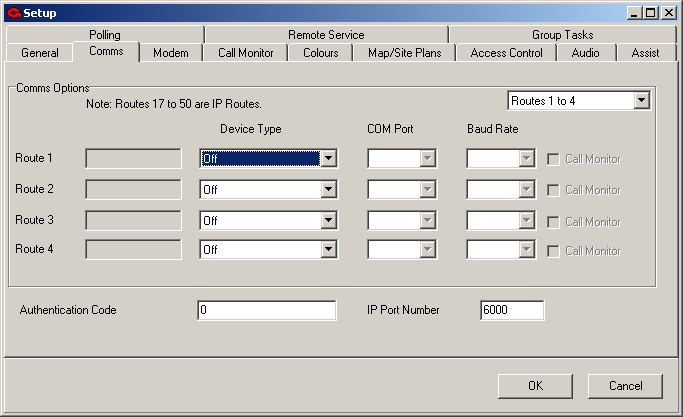683x417 pixels.
Task: Show the Colours tab
Action: 320,53
